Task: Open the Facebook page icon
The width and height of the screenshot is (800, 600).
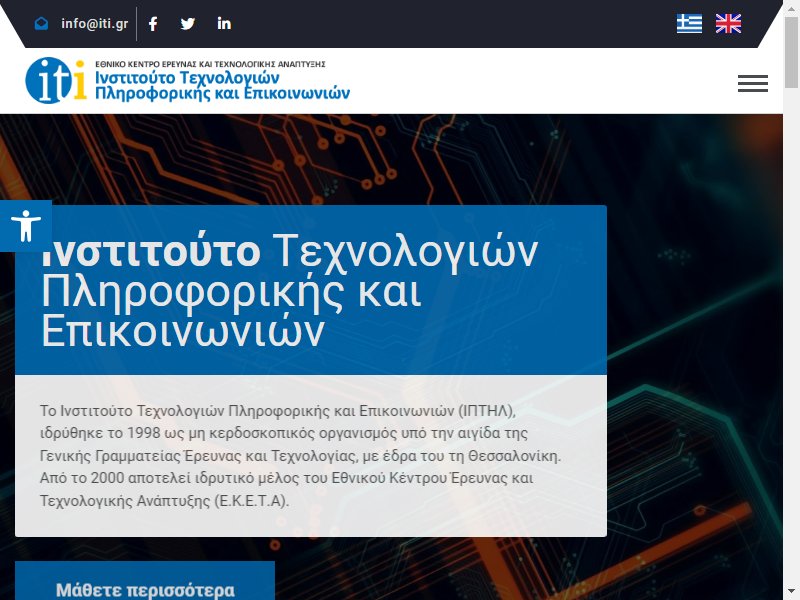Action: click(x=153, y=23)
